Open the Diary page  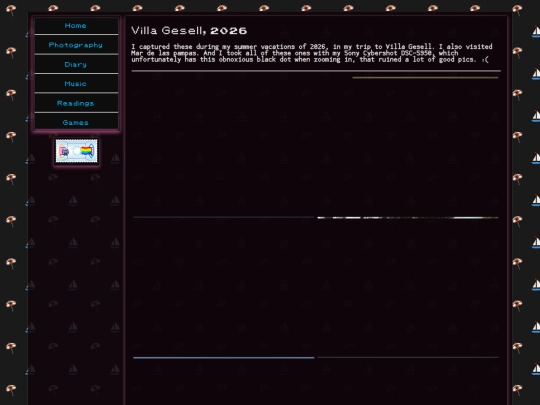tap(76, 64)
